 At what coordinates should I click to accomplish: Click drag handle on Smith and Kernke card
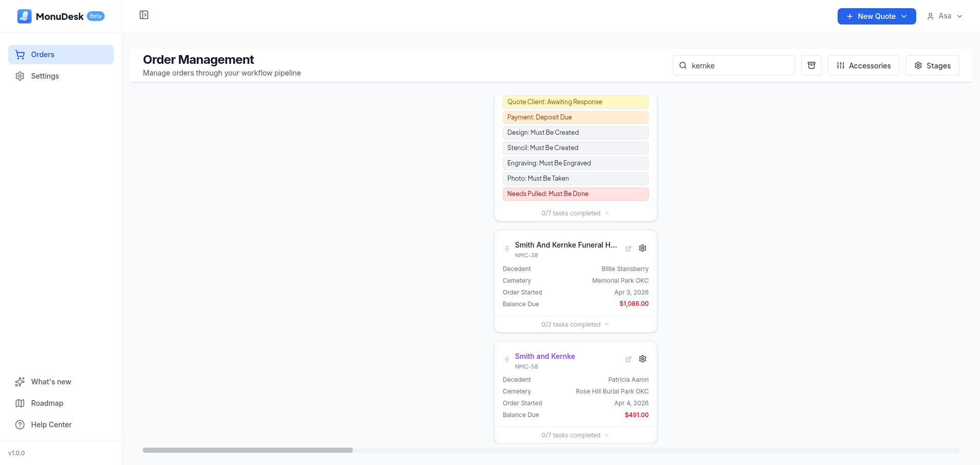pyautogui.click(x=507, y=360)
